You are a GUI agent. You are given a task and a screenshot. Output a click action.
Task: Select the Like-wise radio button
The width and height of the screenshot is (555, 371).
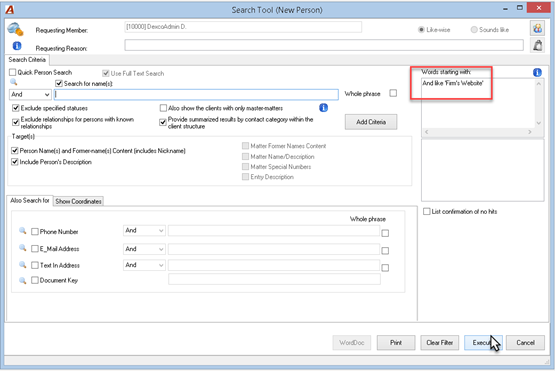(421, 30)
